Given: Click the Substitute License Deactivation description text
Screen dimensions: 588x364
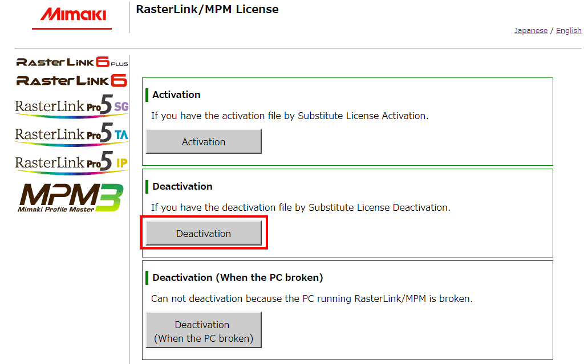Looking at the screenshot, I should pos(301,207).
